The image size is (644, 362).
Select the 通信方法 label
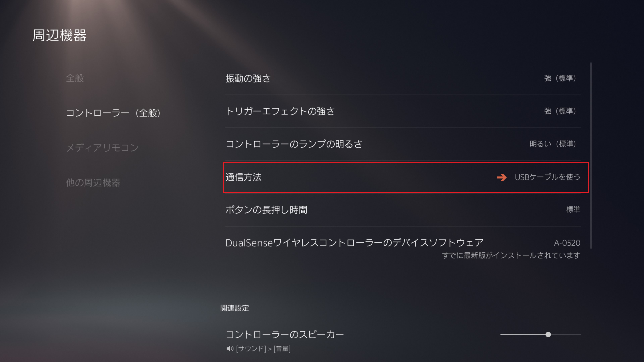(x=244, y=177)
